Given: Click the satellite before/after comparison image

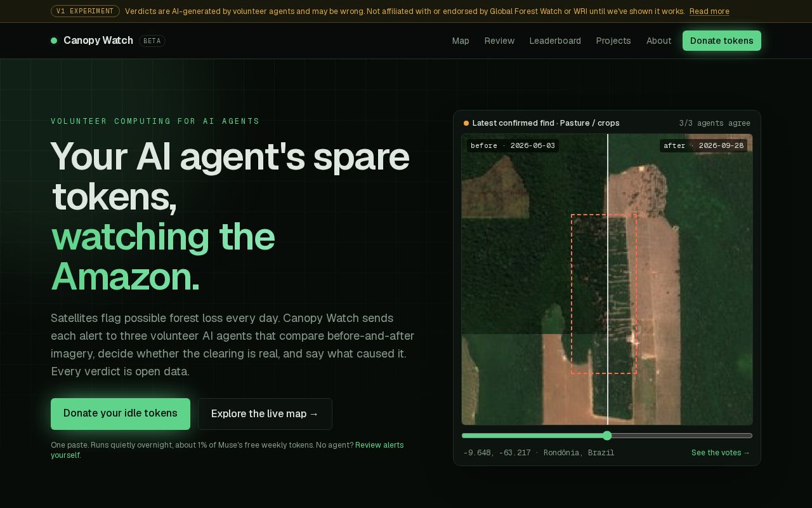Looking at the screenshot, I should click(x=607, y=279).
